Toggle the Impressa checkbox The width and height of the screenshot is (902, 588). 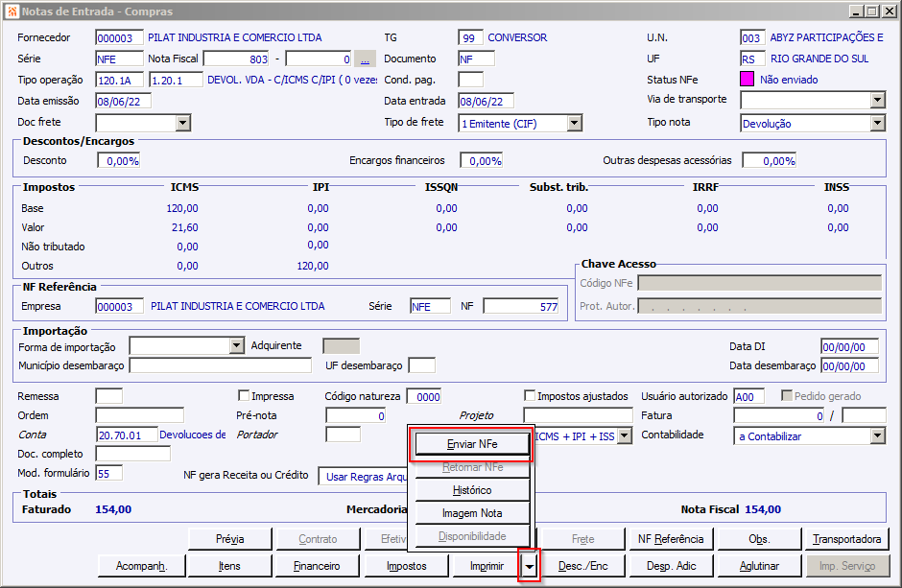244,396
